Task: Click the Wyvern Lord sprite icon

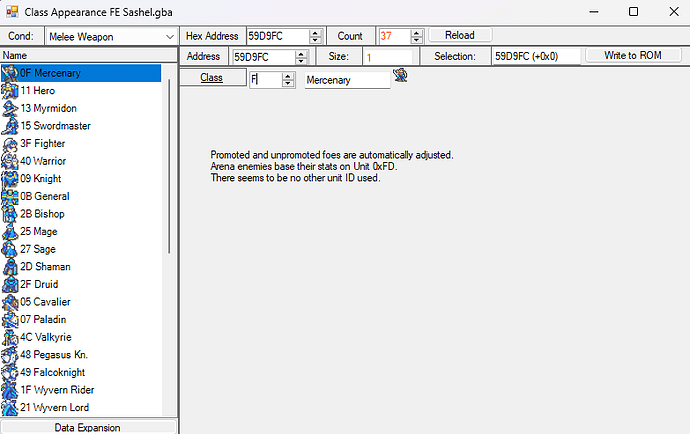Action: tap(10, 407)
